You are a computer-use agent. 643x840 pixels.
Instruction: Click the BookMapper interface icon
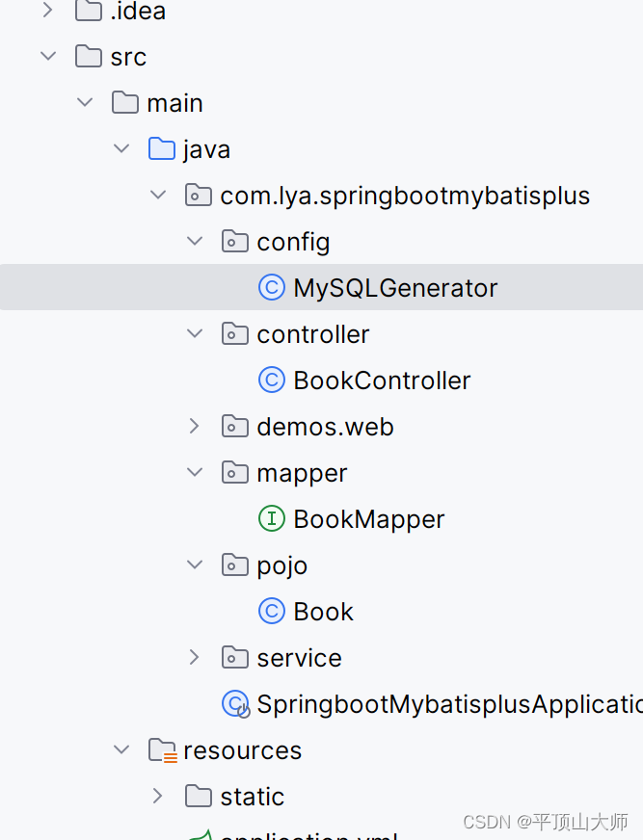pos(272,518)
